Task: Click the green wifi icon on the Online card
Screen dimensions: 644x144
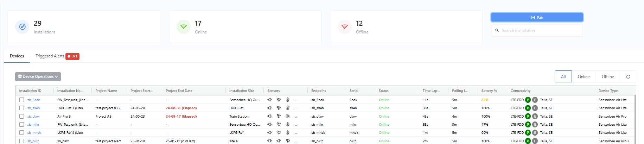Action: click(184, 27)
